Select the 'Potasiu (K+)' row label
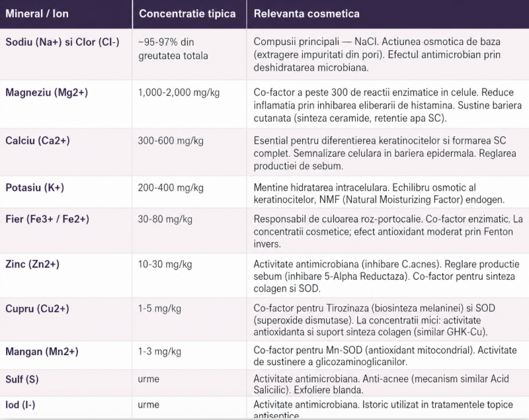The width and height of the screenshot is (529, 420). pyautogui.click(x=34, y=188)
